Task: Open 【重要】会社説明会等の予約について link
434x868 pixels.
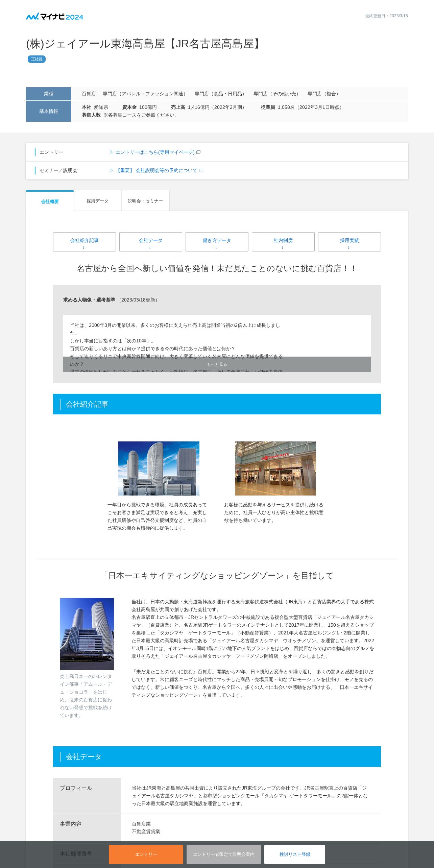Action: 156,171
